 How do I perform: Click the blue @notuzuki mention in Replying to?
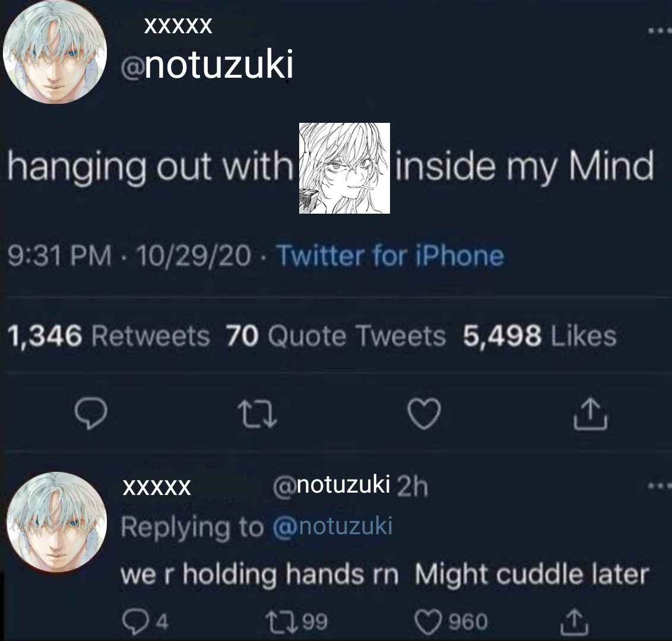[x=332, y=526]
